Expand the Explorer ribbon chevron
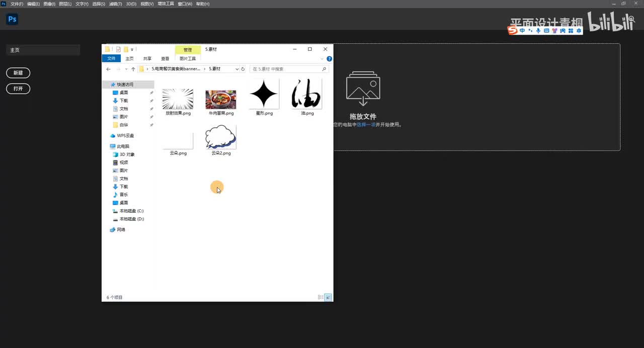This screenshot has height=348, width=644. [322, 59]
